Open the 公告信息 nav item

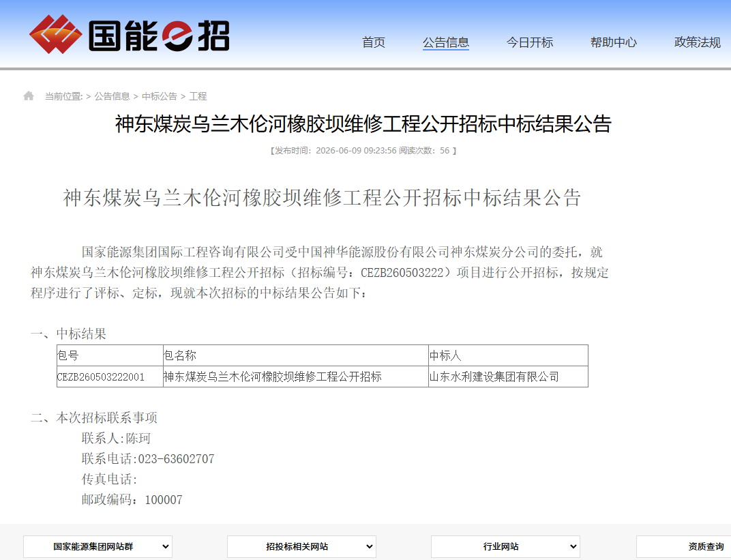(446, 42)
